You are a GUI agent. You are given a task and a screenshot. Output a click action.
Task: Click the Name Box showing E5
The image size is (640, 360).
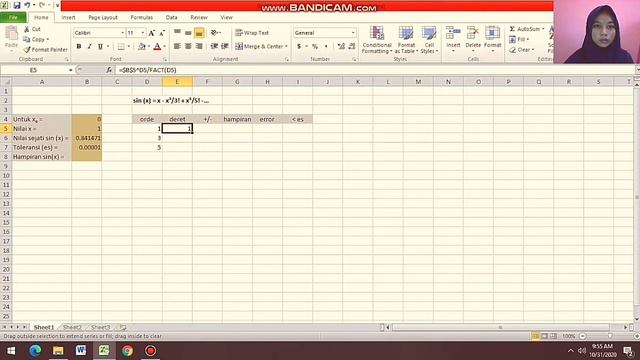tap(33, 70)
